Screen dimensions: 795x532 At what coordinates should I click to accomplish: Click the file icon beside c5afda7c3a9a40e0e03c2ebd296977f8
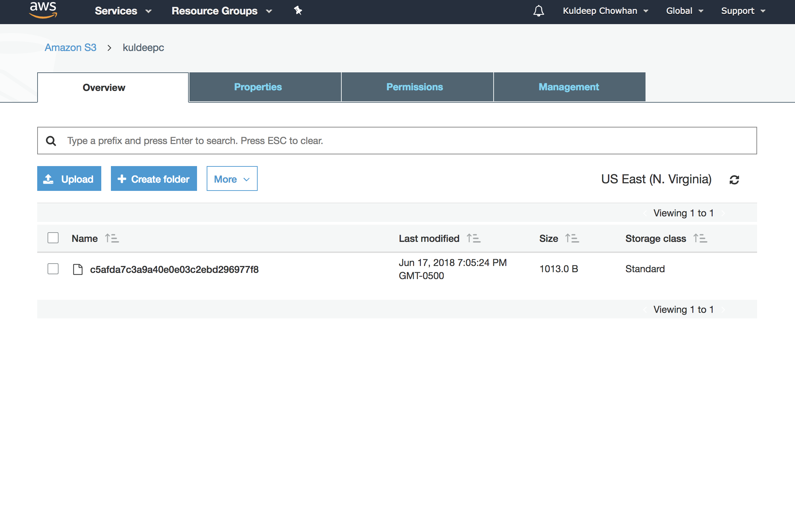pos(78,269)
